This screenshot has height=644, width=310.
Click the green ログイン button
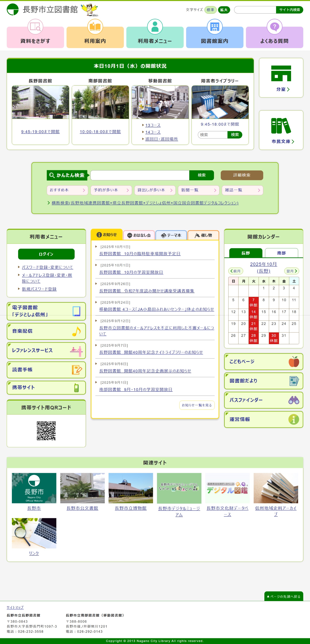pyautogui.click(x=46, y=254)
